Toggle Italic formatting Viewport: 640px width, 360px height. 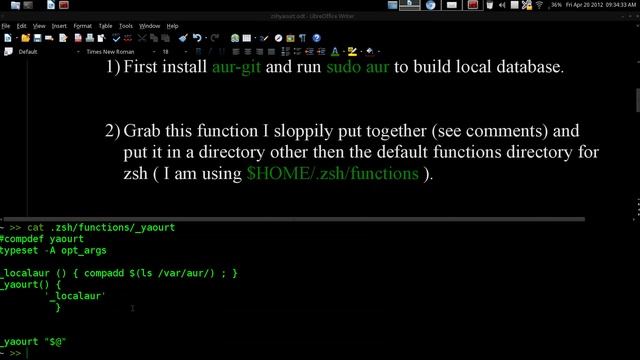[x=210, y=51]
